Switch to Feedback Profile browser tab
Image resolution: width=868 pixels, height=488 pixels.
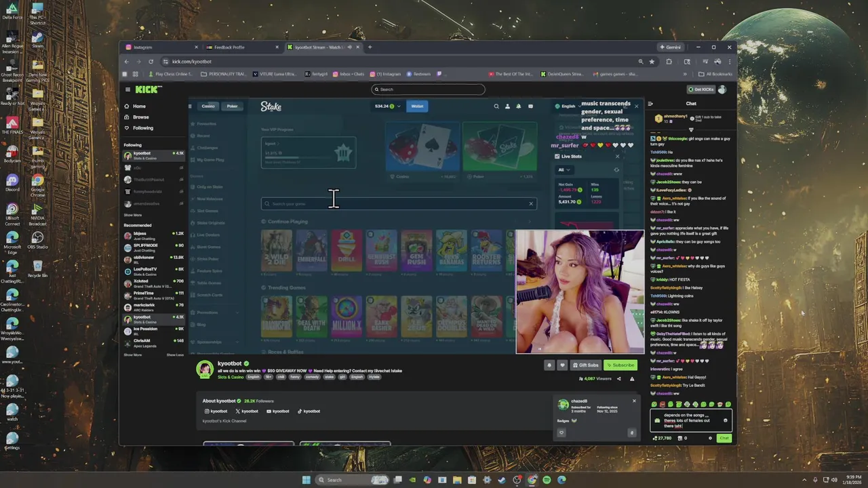pos(243,47)
